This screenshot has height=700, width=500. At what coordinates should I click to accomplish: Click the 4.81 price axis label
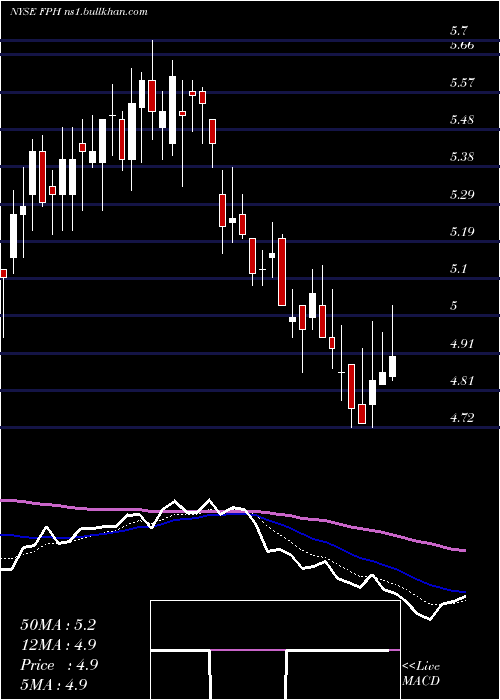(462, 380)
